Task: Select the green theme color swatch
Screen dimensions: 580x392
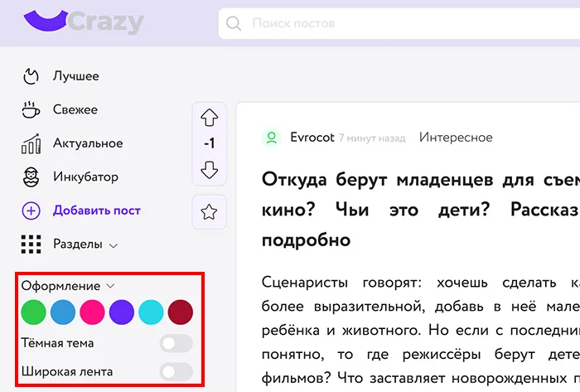Action: pyautogui.click(x=33, y=312)
